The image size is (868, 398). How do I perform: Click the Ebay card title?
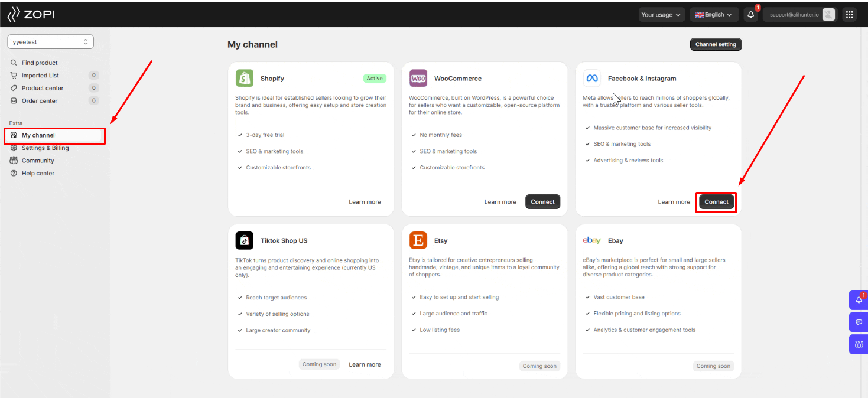[x=616, y=241]
